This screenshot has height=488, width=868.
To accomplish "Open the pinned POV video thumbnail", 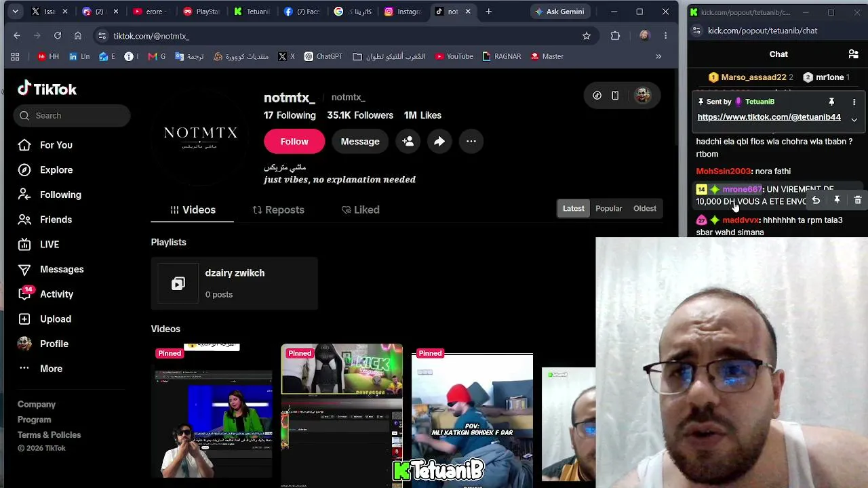I will pos(472,415).
